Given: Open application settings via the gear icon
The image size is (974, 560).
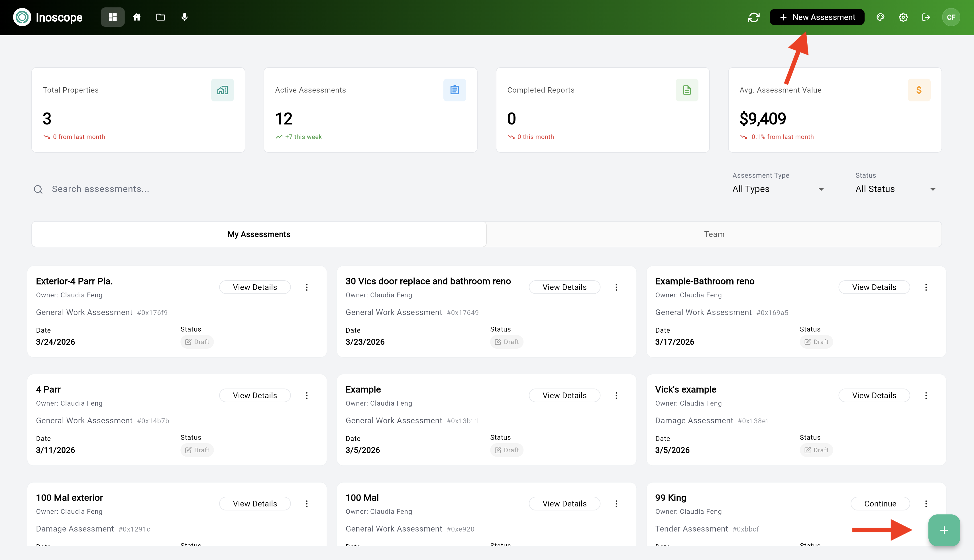Looking at the screenshot, I should pyautogui.click(x=903, y=17).
